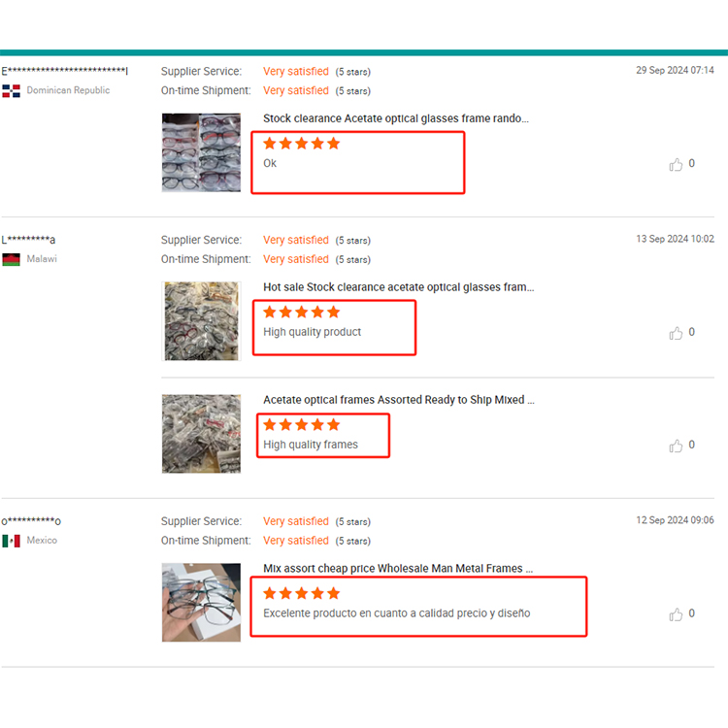Click the star rating above "High quality product"
The image size is (728, 728).
(x=301, y=312)
